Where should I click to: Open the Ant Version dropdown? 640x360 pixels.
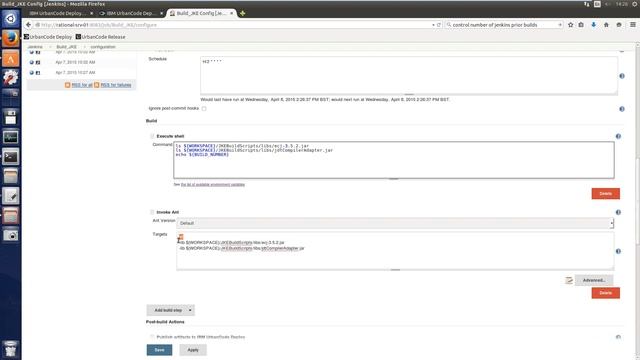pos(395,223)
